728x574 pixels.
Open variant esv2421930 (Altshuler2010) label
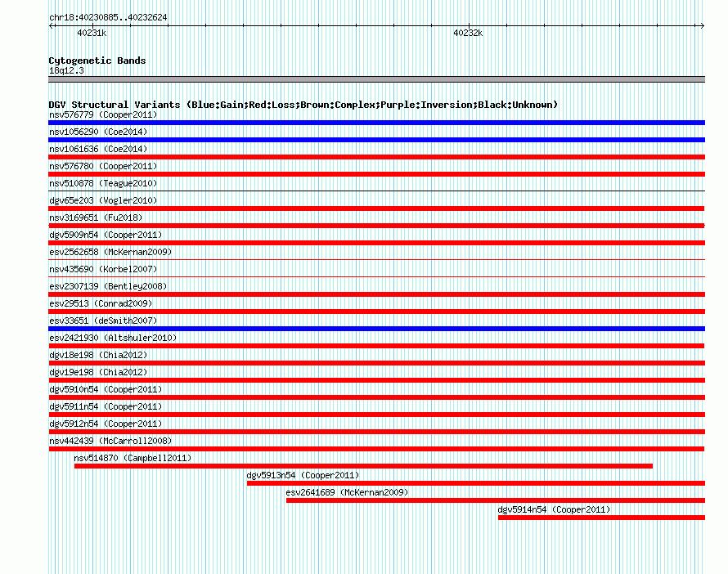(113, 338)
